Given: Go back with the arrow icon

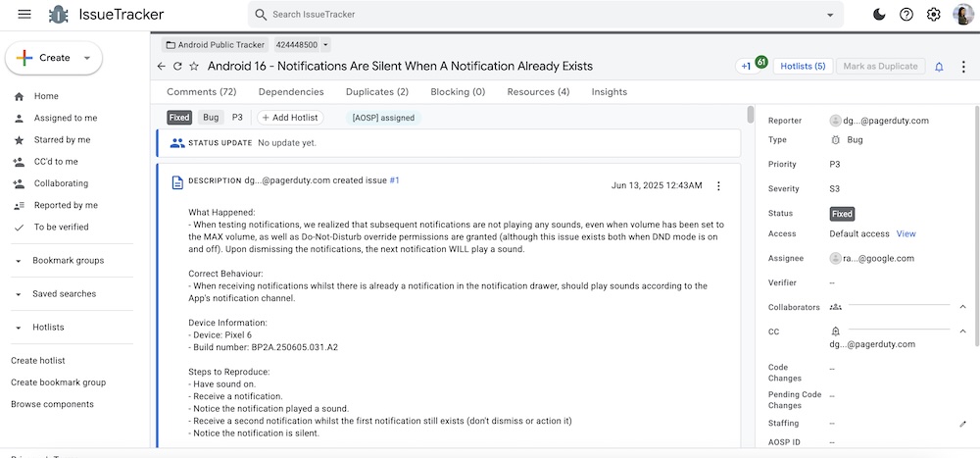Looking at the screenshot, I should 162,67.
